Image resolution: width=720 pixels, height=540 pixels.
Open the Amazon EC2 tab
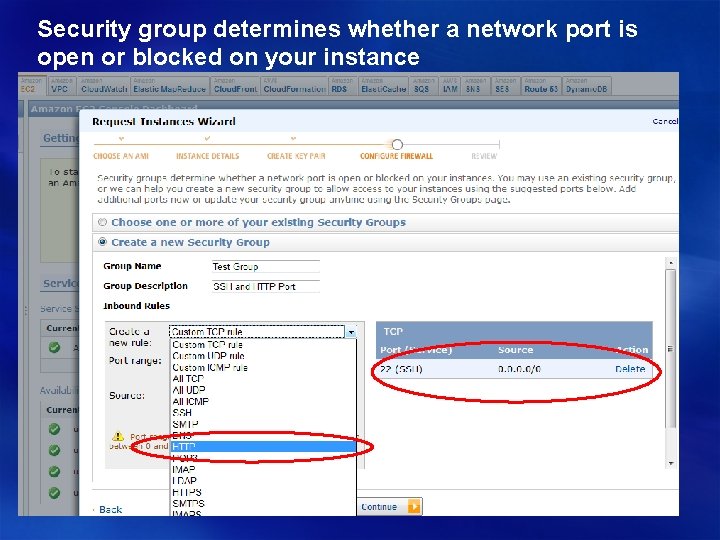click(x=32, y=85)
